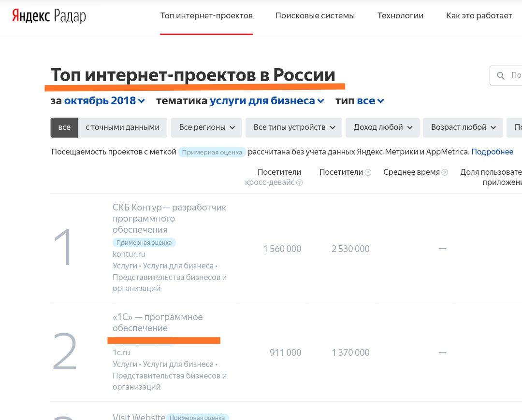
Task: Open the Яндекс Радар logo homepage
Action: pos(49,15)
